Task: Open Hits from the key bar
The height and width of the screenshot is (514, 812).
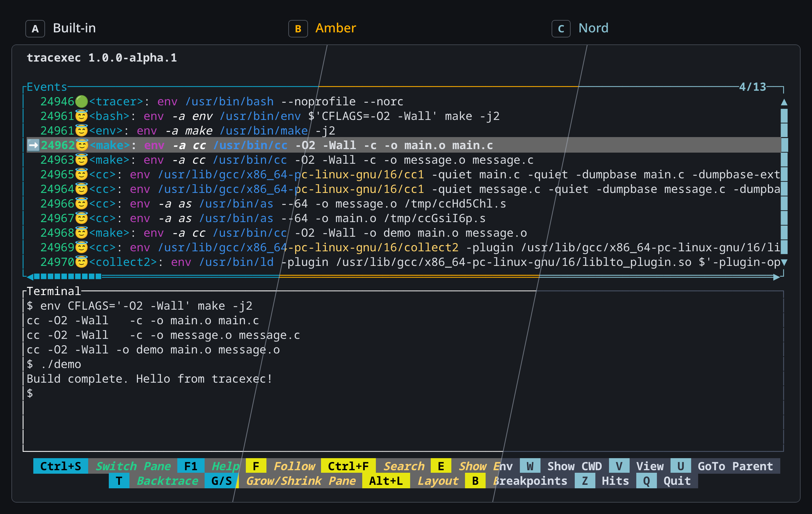Action: pos(615,481)
